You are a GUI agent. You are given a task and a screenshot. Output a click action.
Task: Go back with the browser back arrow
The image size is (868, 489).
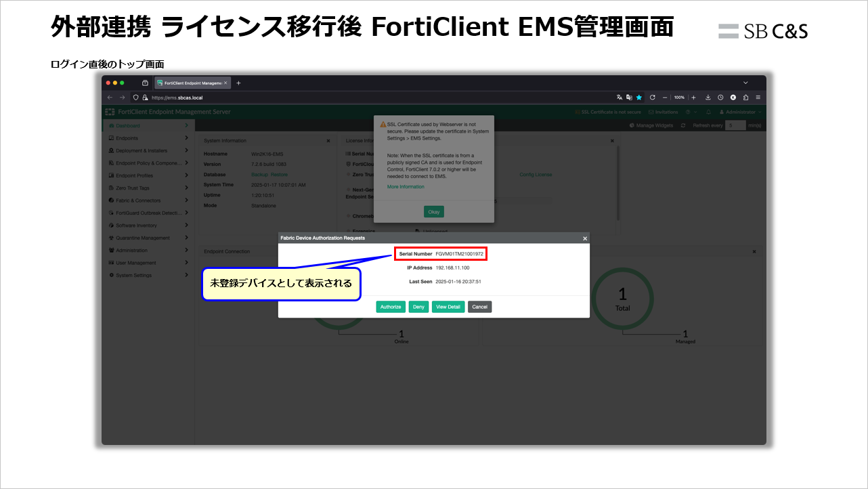[x=110, y=98]
